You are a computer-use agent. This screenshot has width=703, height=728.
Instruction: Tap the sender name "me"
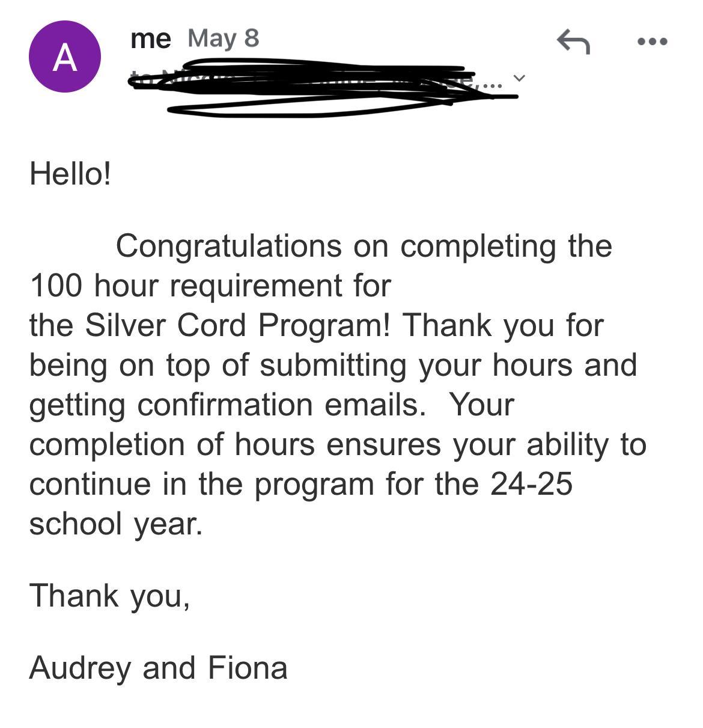point(150,39)
